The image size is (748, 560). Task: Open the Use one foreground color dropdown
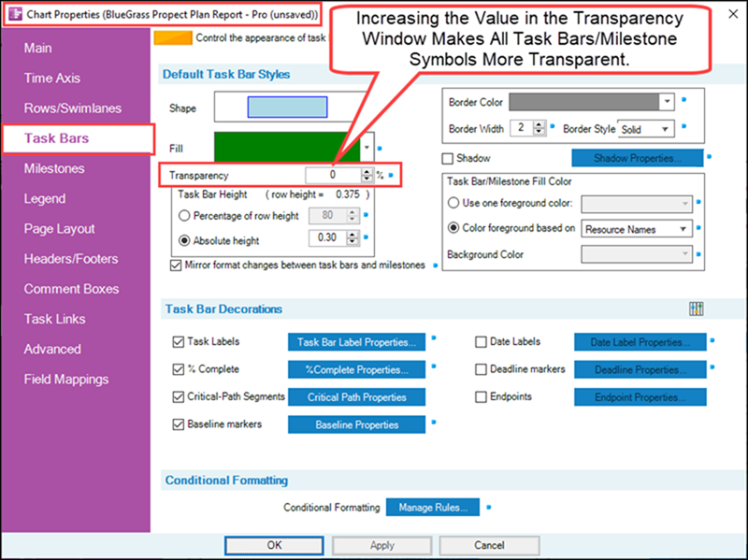[x=684, y=204]
